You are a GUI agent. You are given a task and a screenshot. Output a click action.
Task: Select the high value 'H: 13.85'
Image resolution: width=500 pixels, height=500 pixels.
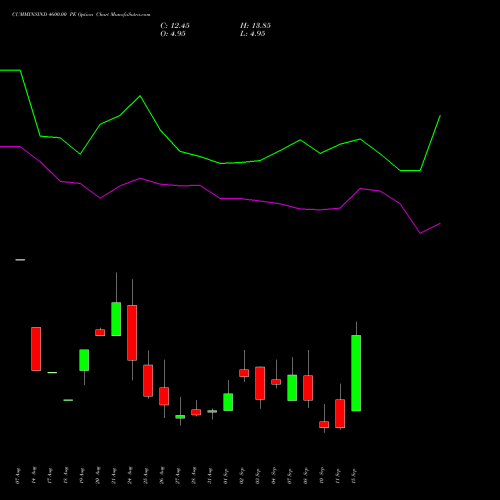(255, 26)
